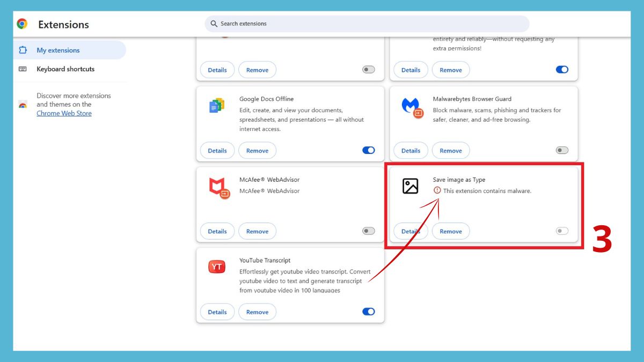The height and width of the screenshot is (362, 644).
Task: Enable McAfee WebAdvisor toggle
Action: click(369, 231)
